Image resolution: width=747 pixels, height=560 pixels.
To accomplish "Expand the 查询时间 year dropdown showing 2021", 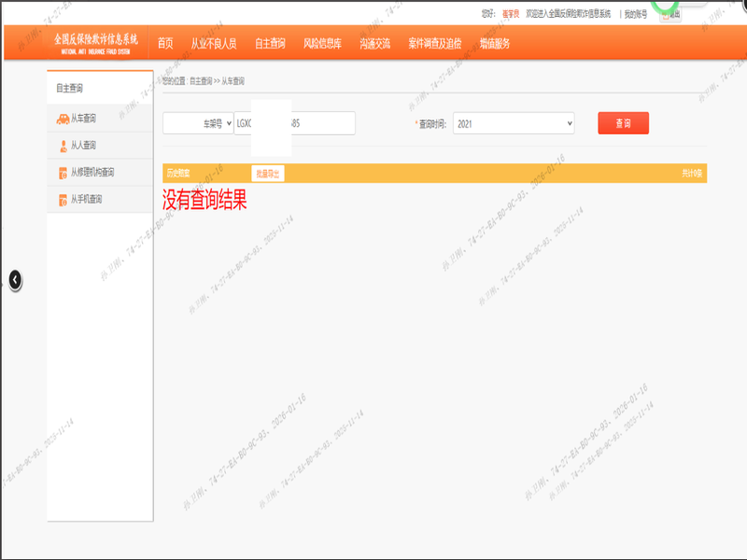I will (514, 123).
